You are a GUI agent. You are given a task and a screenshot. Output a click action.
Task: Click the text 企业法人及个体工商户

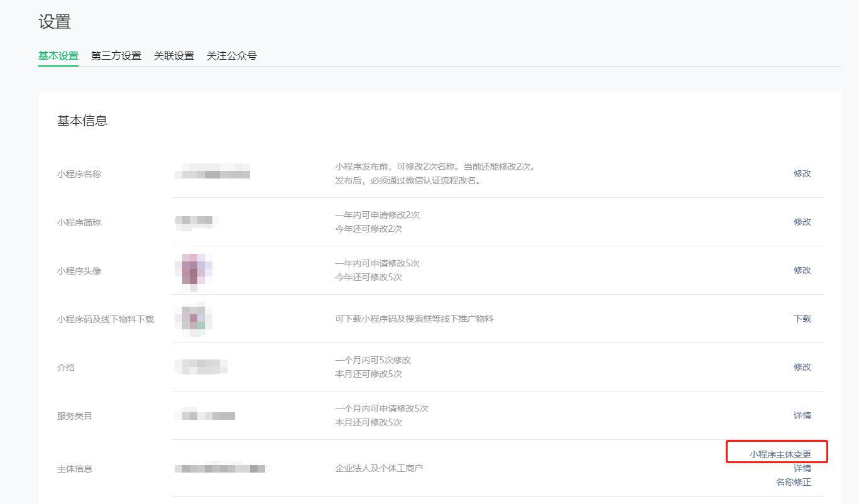coord(379,468)
